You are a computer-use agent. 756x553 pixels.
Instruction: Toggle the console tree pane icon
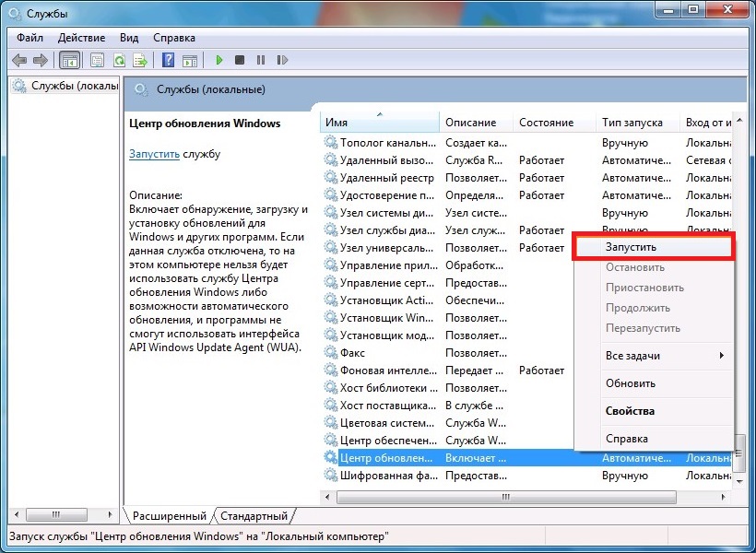coord(69,60)
